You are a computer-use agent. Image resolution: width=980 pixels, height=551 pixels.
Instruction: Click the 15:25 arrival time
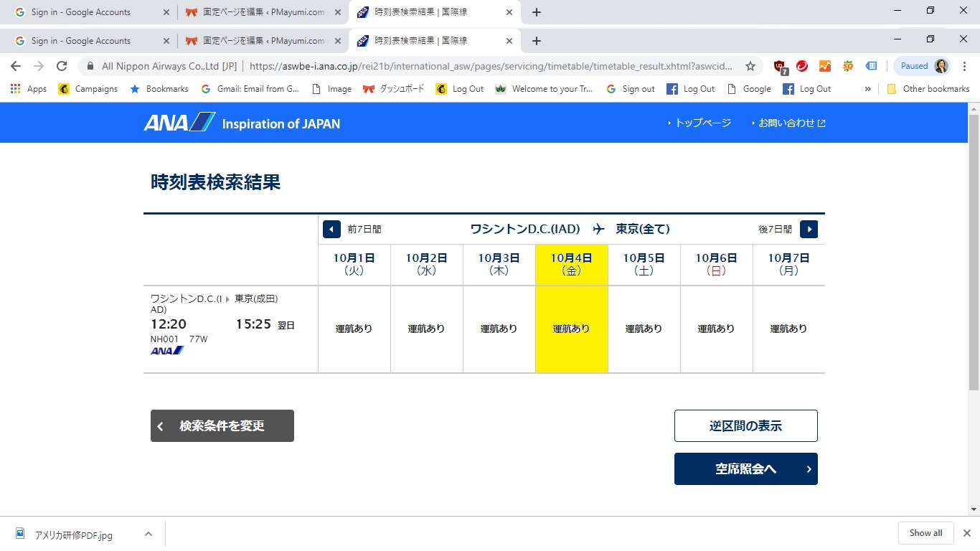253,324
